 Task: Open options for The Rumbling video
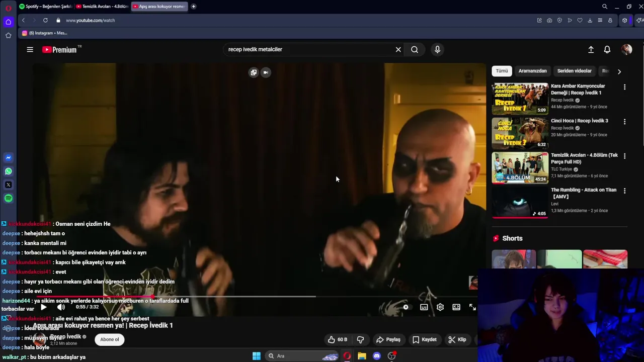[625, 191]
